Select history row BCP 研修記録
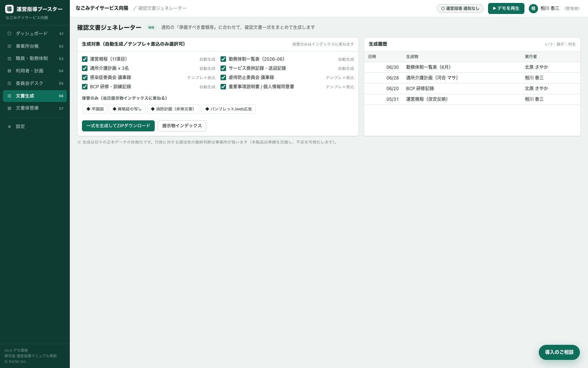 coord(472,89)
